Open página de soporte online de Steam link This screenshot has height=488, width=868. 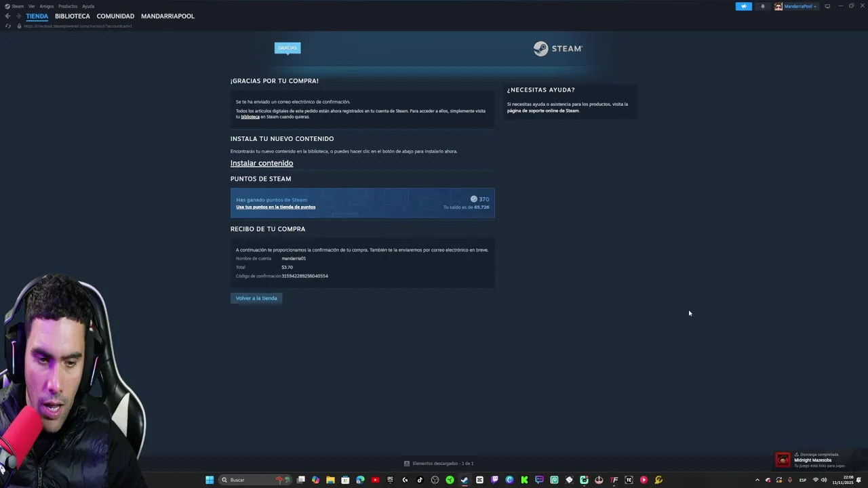(x=543, y=110)
